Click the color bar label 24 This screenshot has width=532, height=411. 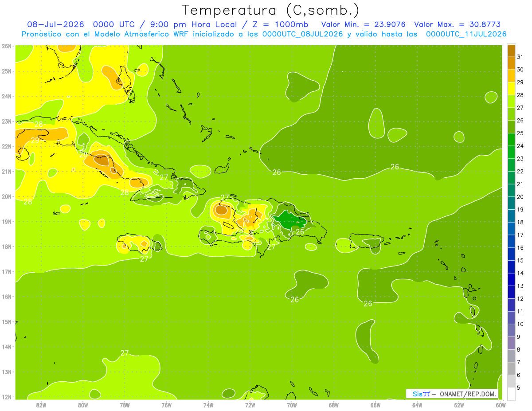pos(520,146)
